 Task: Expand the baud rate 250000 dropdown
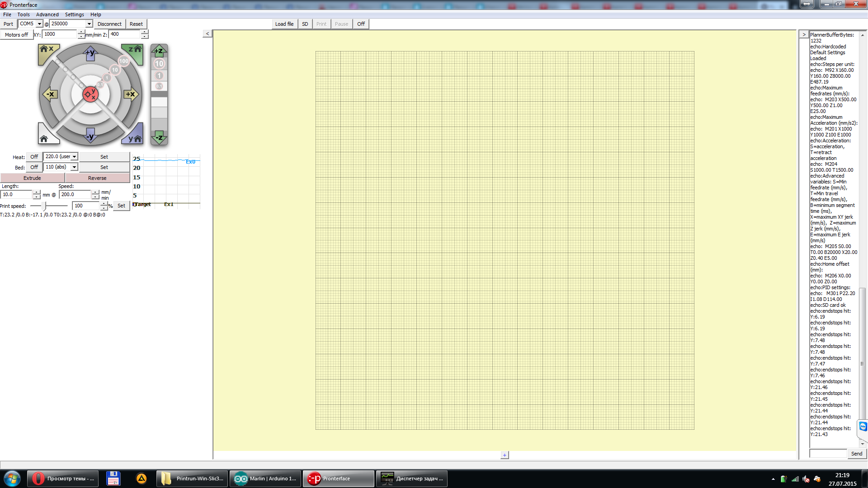point(89,24)
